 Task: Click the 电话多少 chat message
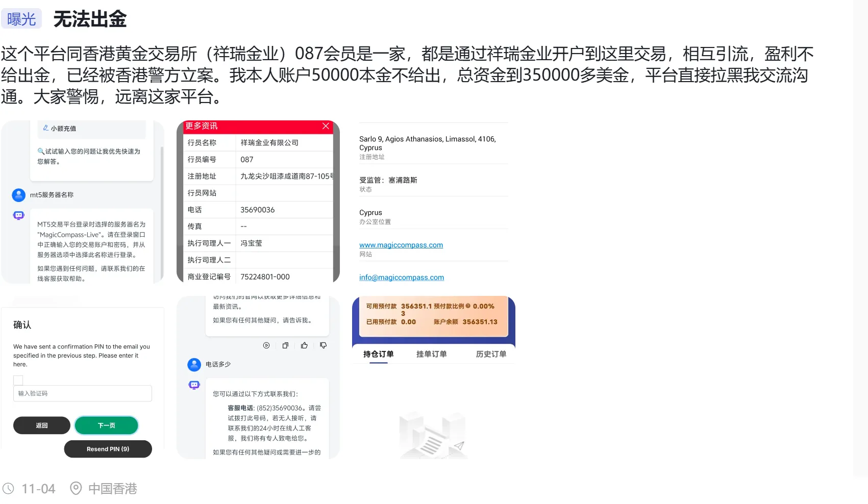(218, 365)
